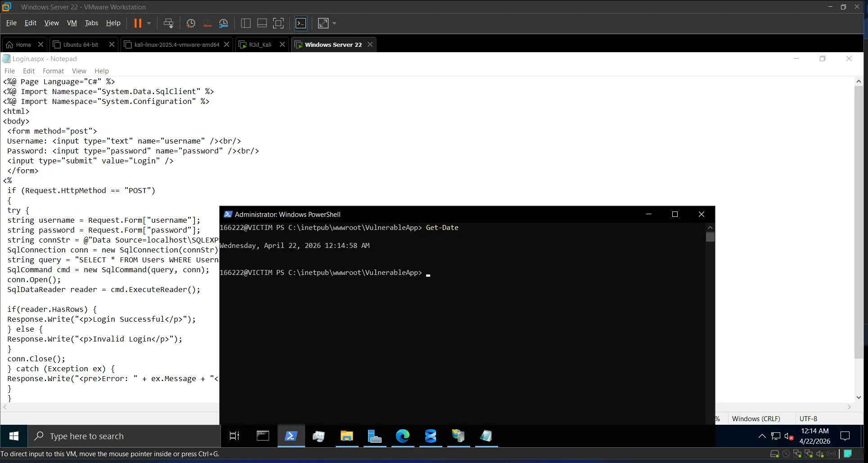Open the clock showing 12:14 AM
The height and width of the screenshot is (463, 868).
coord(815,436)
